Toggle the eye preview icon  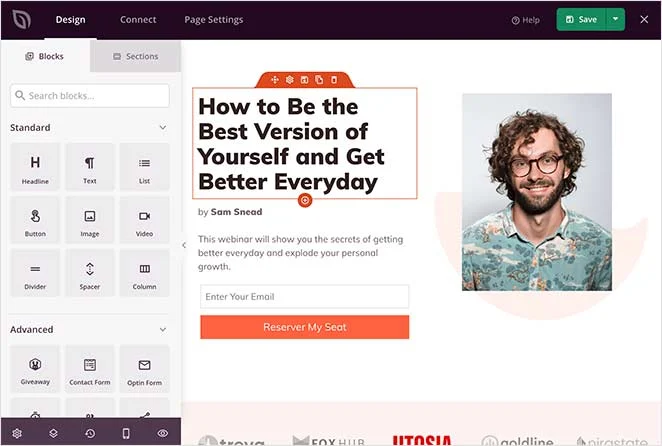(162, 434)
